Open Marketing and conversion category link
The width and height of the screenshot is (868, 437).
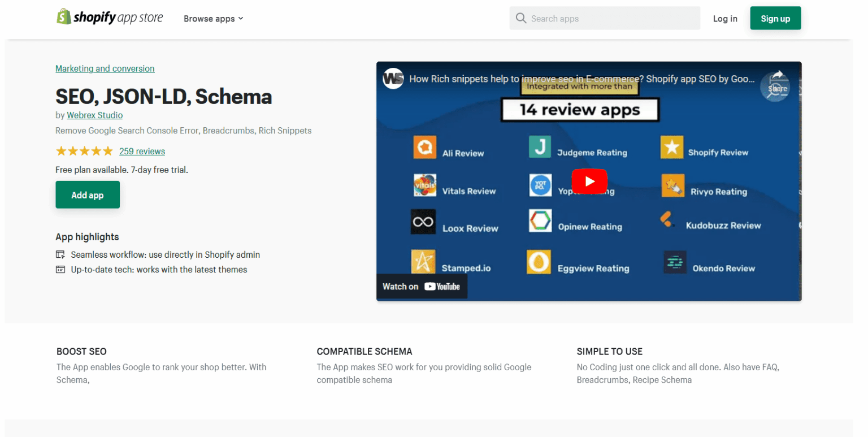(105, 68)
